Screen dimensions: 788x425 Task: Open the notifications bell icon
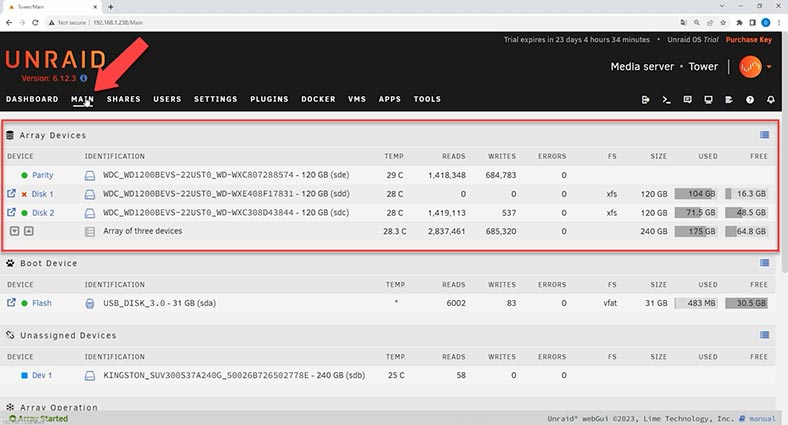770,99
